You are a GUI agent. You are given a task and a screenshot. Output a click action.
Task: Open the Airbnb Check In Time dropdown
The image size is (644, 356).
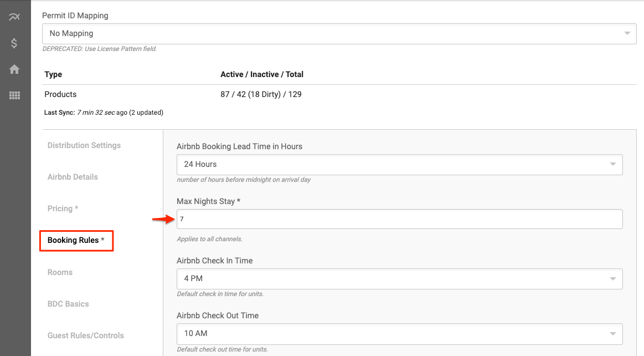pyautogui.click(x=400, y=279)
